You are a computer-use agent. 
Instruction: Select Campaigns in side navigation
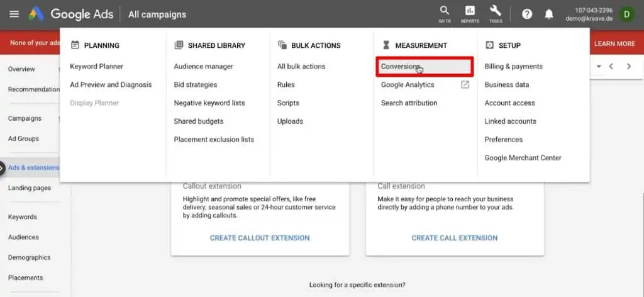25,118
